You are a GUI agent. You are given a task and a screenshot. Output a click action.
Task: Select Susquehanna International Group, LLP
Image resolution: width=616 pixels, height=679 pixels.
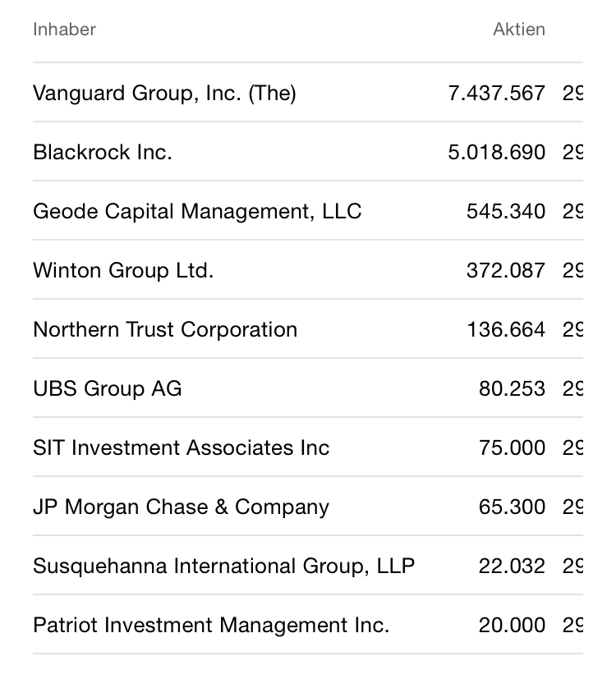[x=223, y=566]
